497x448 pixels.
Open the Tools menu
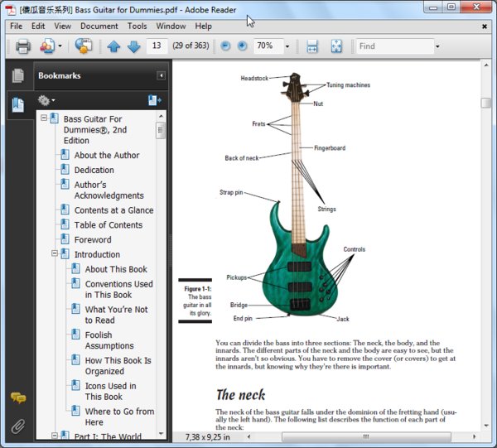pos(137,26)
